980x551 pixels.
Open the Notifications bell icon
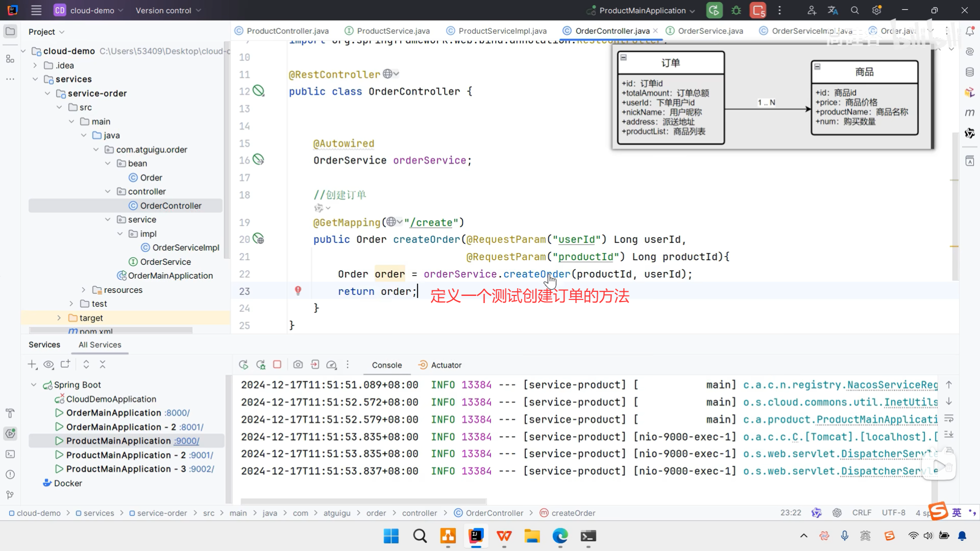coord(970,31)
